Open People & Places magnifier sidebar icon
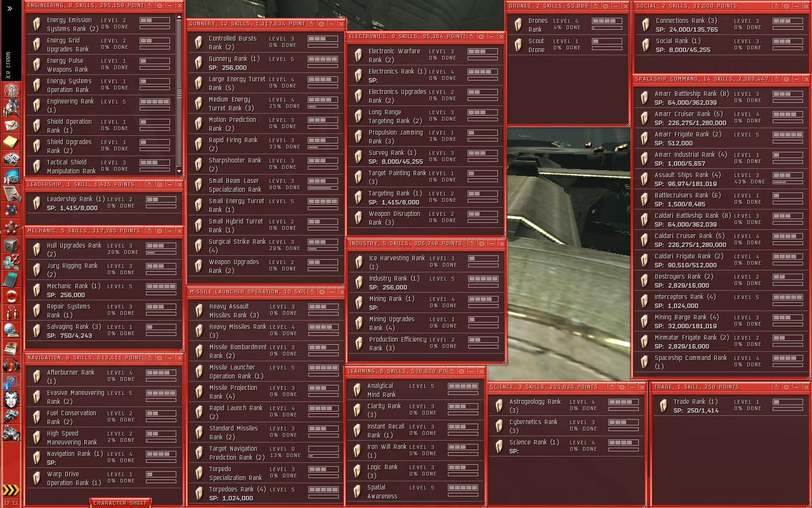The height and width of the screenshot is (508, 812). (11, 107)
